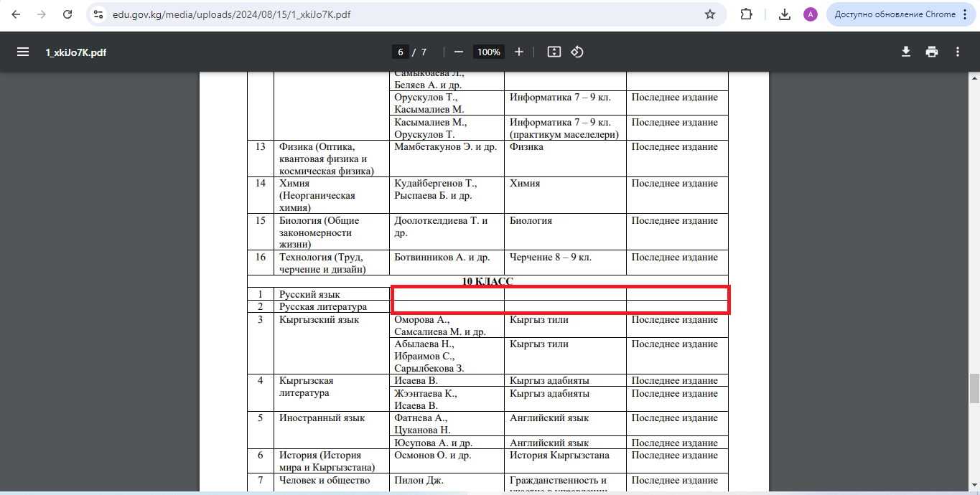
Task: Open the Chrome profile avatar
Action: point(811,14)
